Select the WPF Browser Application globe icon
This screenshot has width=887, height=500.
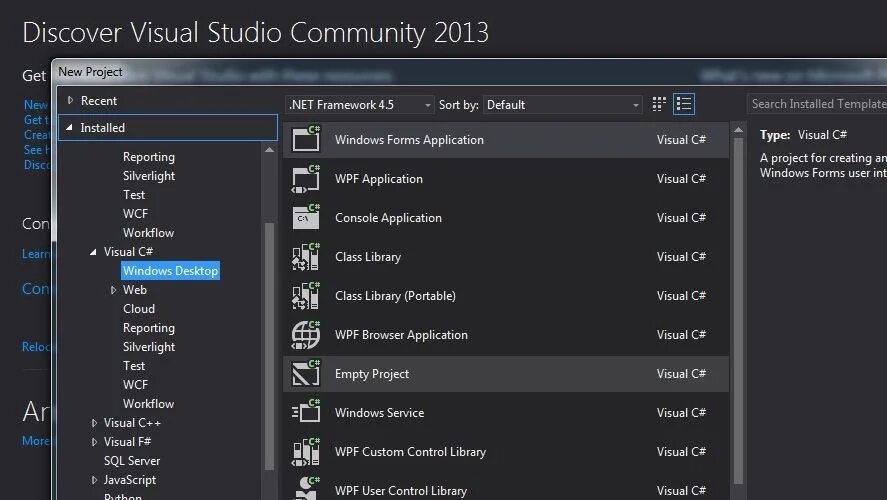306,334
